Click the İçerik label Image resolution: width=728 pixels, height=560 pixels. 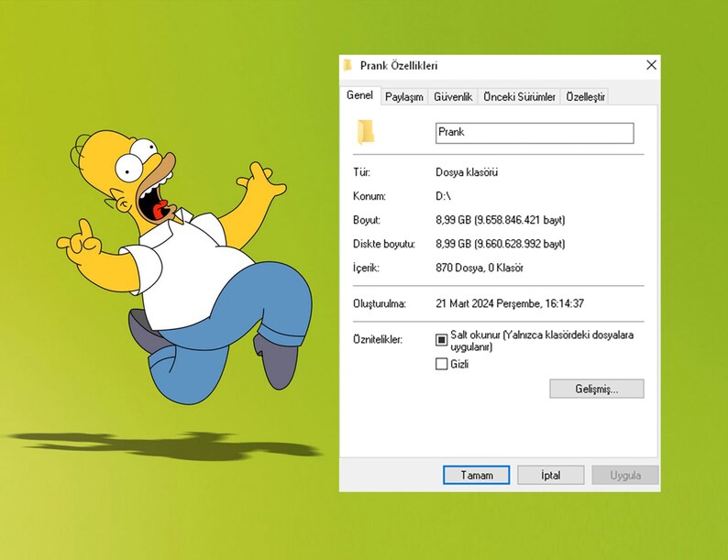point(366,268)
